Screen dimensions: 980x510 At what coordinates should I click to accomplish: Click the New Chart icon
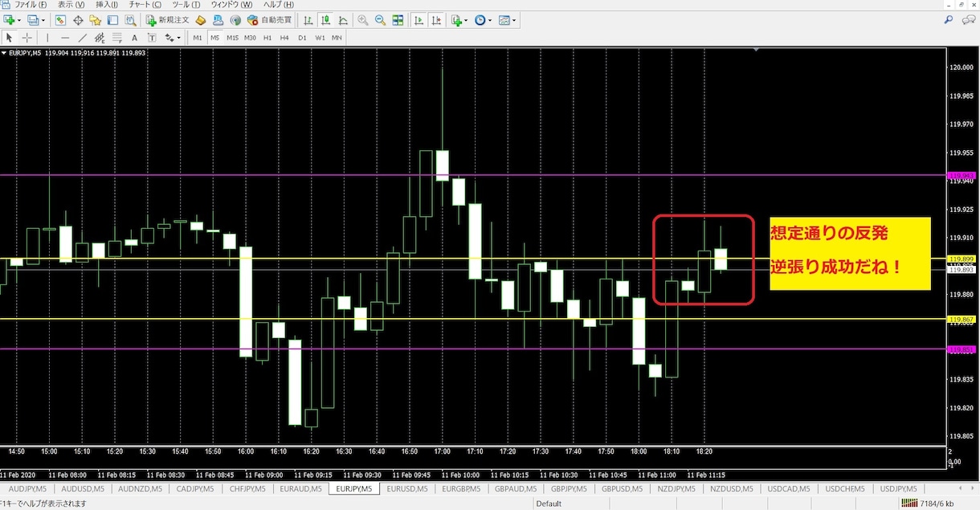[x=9, y=20]
